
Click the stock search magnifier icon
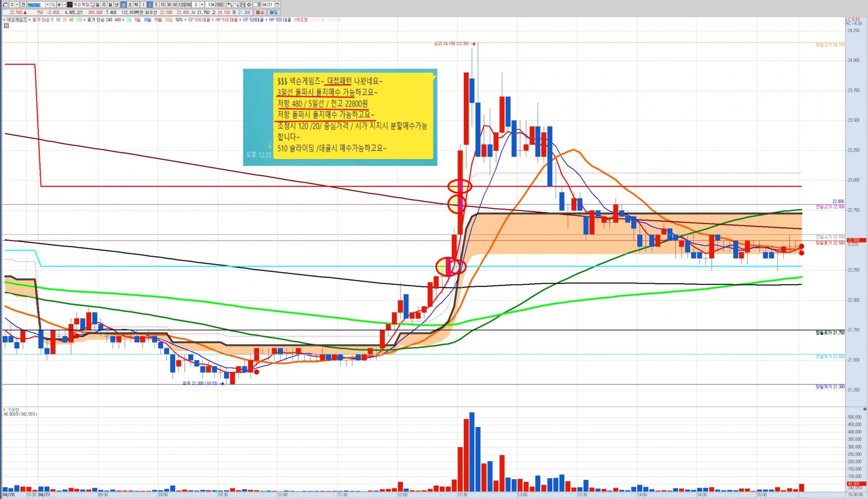coord(53,5)
